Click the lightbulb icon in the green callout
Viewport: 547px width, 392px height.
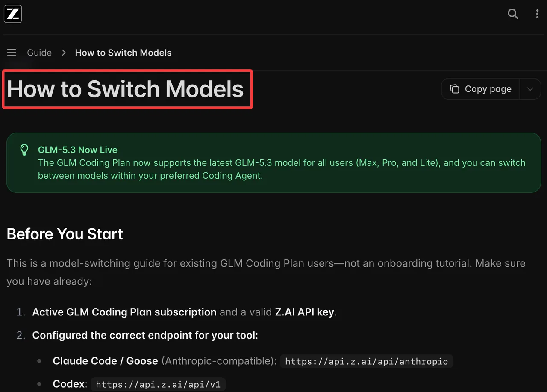click(x=24, y=150)
